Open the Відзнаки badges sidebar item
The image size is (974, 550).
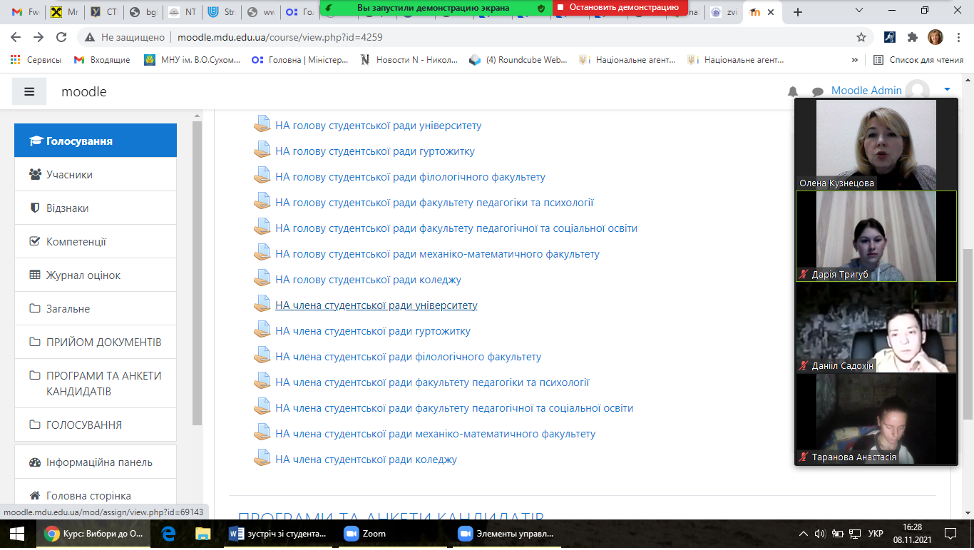[67, 208]
